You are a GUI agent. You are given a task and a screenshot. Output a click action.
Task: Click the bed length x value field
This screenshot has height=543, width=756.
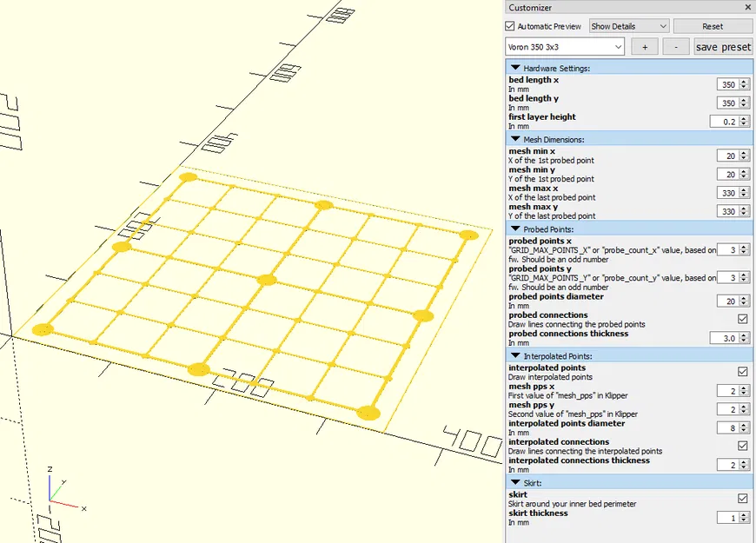(x=728, y=84)
